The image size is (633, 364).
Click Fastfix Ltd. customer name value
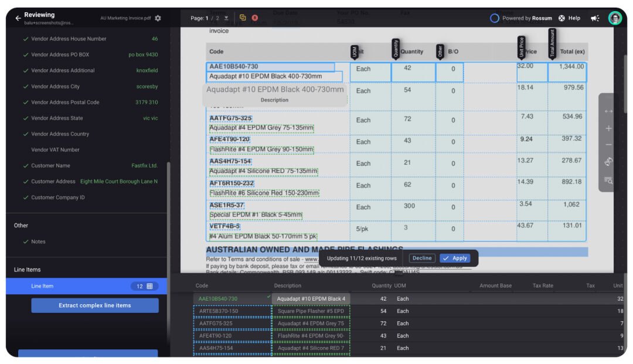(145, 166)
